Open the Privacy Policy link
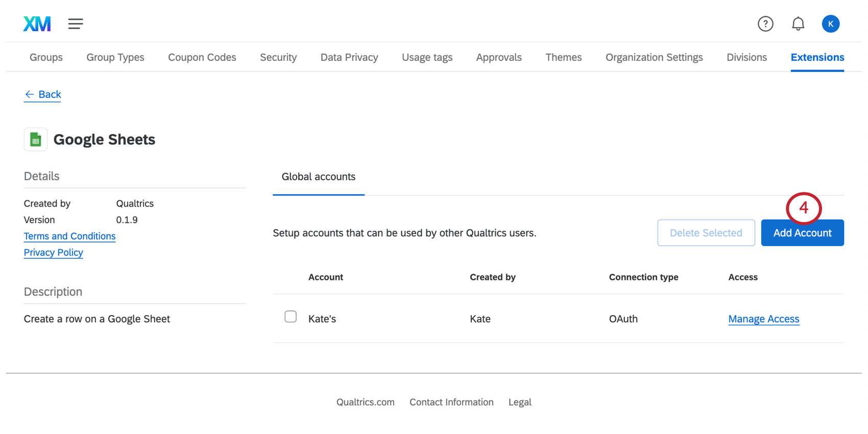This screenshot has height=434, width=868. [x=54, y=253]
